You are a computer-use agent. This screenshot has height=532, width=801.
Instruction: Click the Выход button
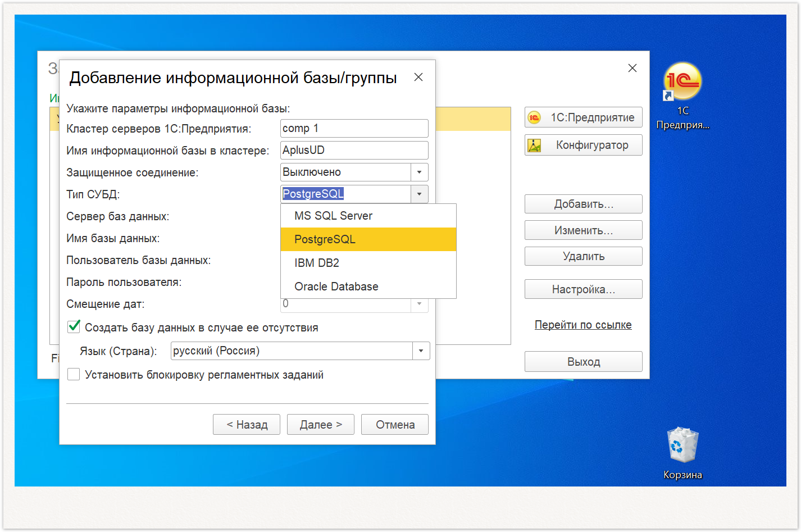[x=584, y=362]
